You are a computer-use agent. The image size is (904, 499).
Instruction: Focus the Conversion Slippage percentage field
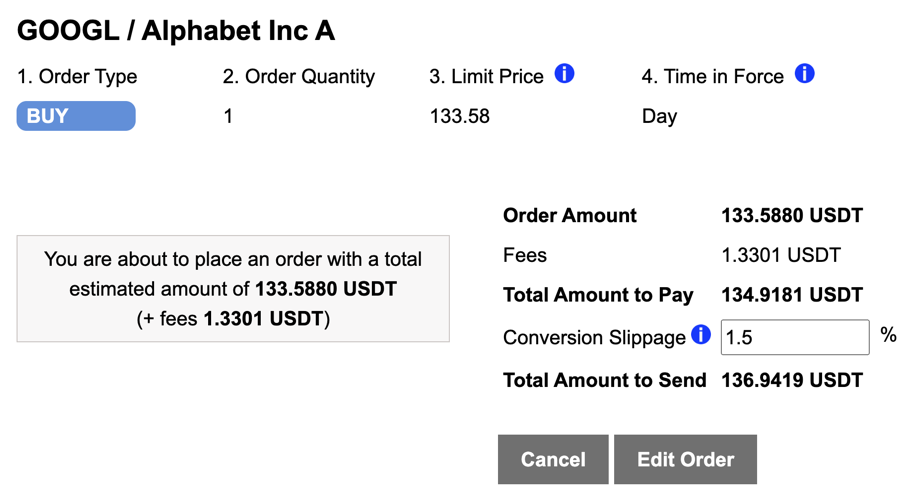coord(794,337)
